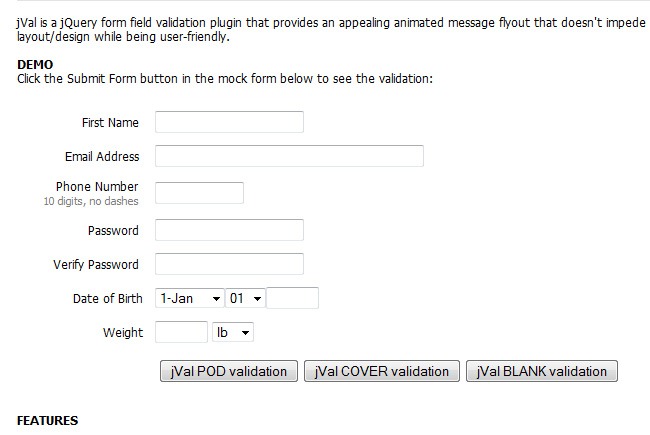Click the "First Name" label text
Viewport: 650px width, 435px height.
click(x=110, y=123)
